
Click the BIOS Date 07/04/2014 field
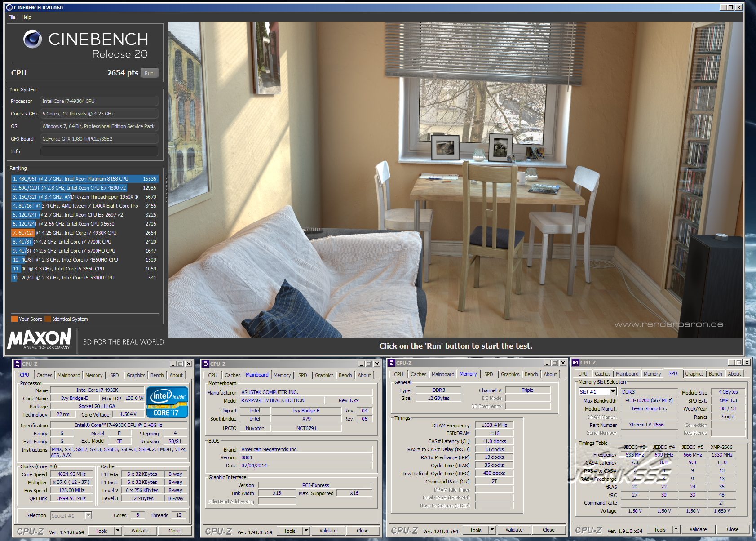[306, 466]
